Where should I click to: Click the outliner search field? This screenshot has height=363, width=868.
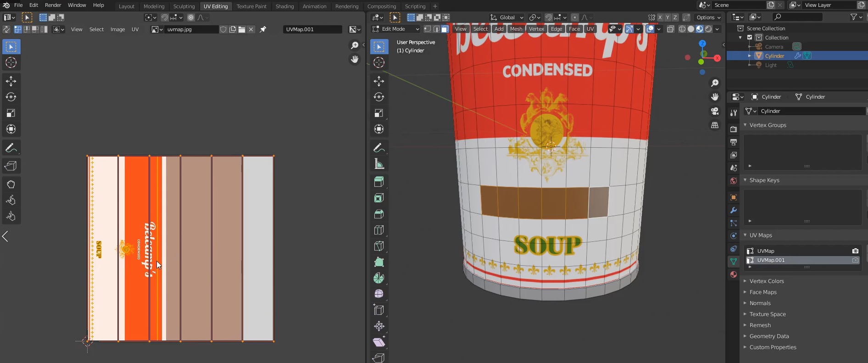[798, 17]
